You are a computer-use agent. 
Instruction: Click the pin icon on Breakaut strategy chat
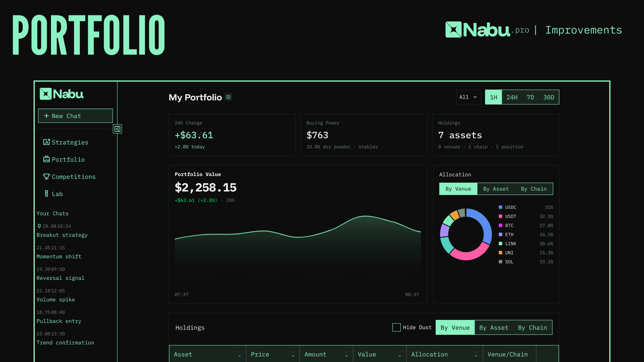(39, 226)
